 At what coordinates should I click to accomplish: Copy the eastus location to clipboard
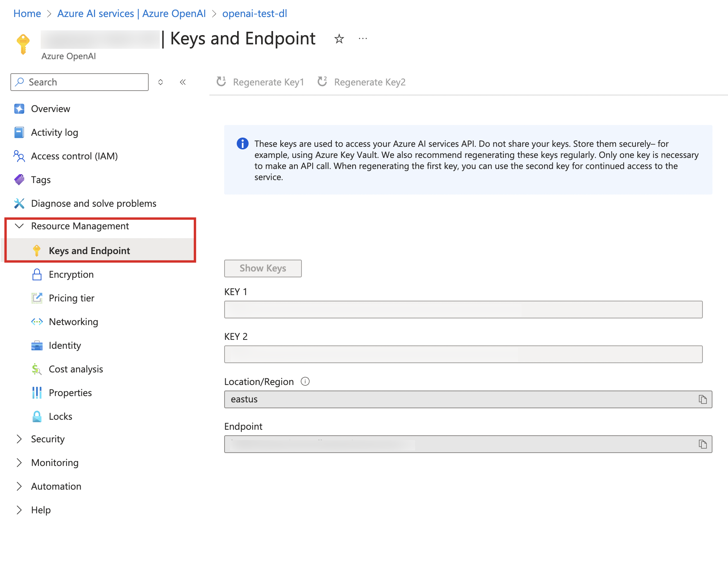click(x=702, y=399)
